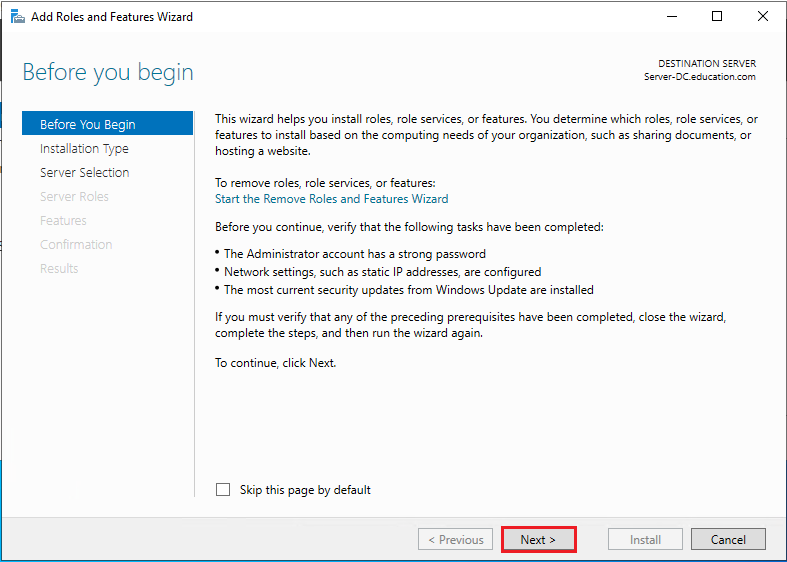
Task: Minimize the Add Roles and Features Wizard window
Action: [672, 17]
